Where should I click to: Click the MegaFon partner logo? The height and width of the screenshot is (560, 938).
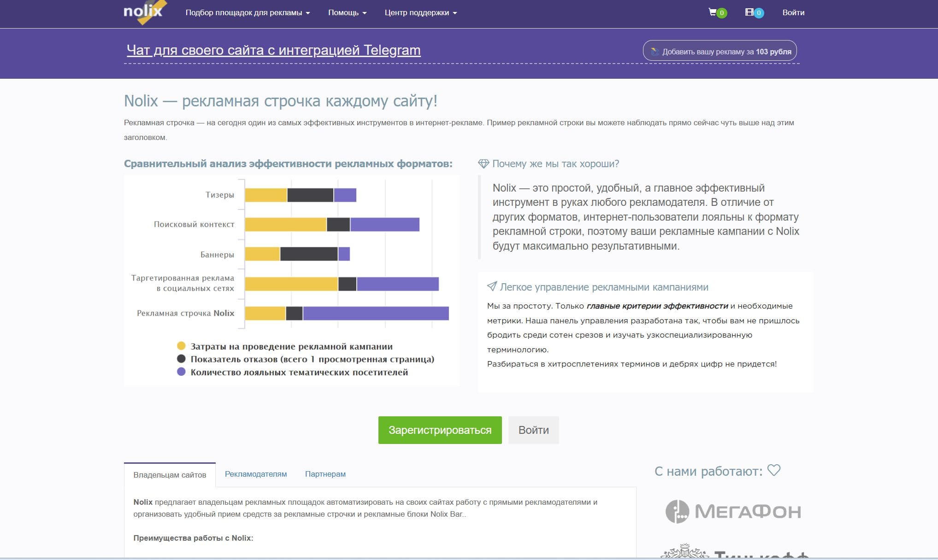click(x=733, y=511)
